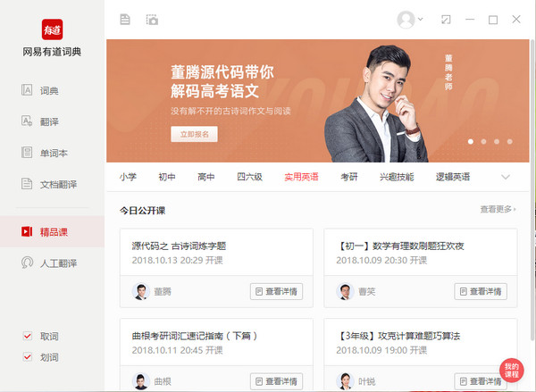Screen dimensions: 536x392
Task: Toggle the 划词 checkbox
Action: [x=26, y=357]
